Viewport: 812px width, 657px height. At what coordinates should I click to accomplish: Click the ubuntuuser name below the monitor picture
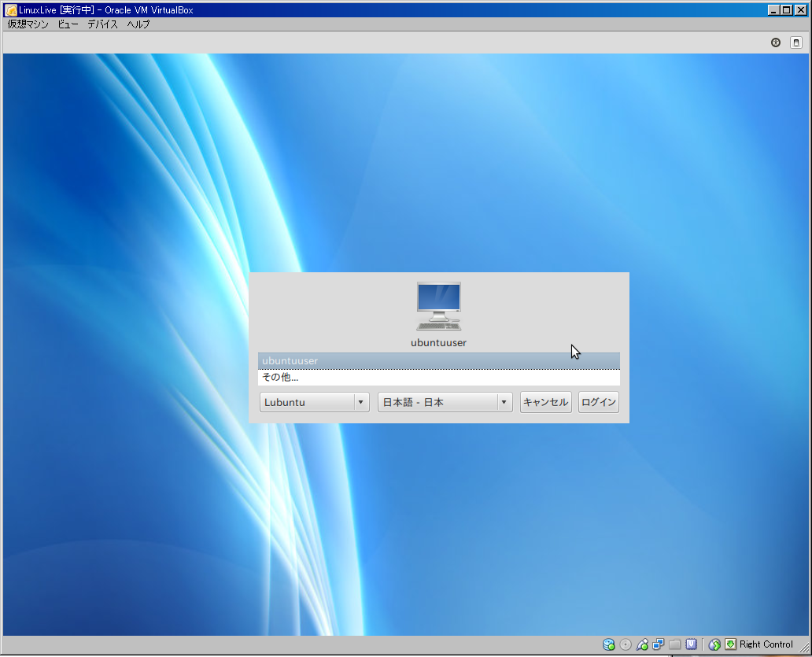pos(438,343)
